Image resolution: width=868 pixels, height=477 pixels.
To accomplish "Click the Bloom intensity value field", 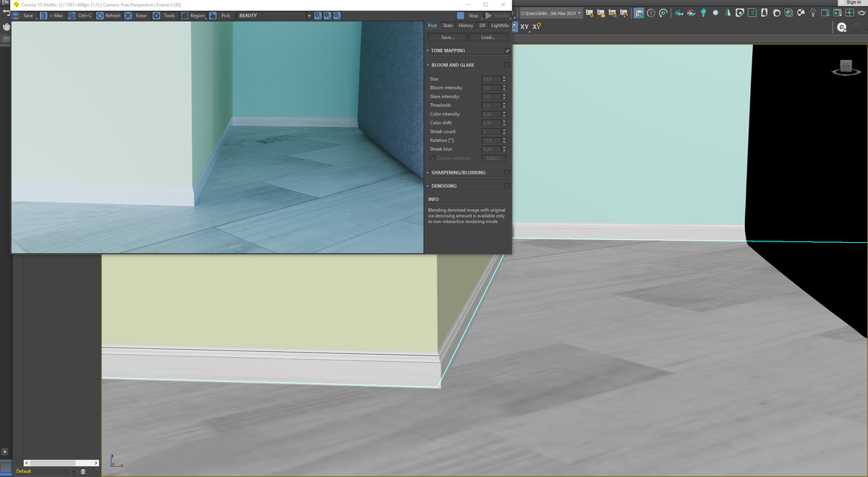I will click(491, 87).
